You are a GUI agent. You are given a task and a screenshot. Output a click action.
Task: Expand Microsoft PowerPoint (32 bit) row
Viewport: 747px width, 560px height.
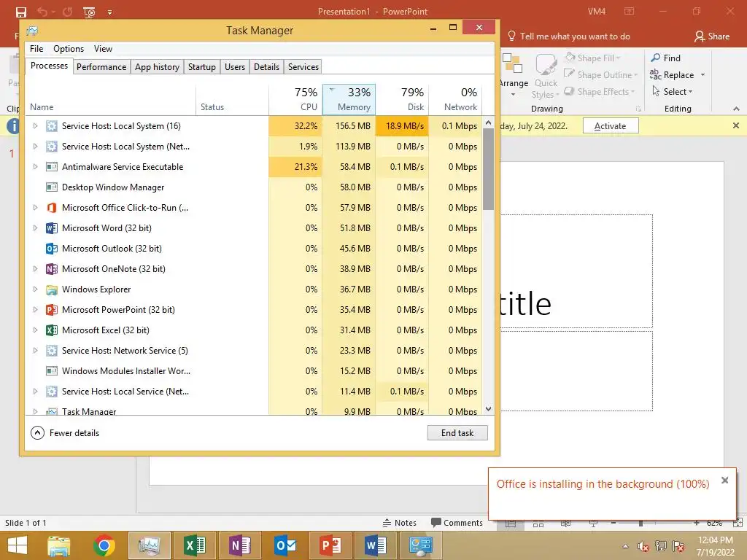click(x=35, y=309)
